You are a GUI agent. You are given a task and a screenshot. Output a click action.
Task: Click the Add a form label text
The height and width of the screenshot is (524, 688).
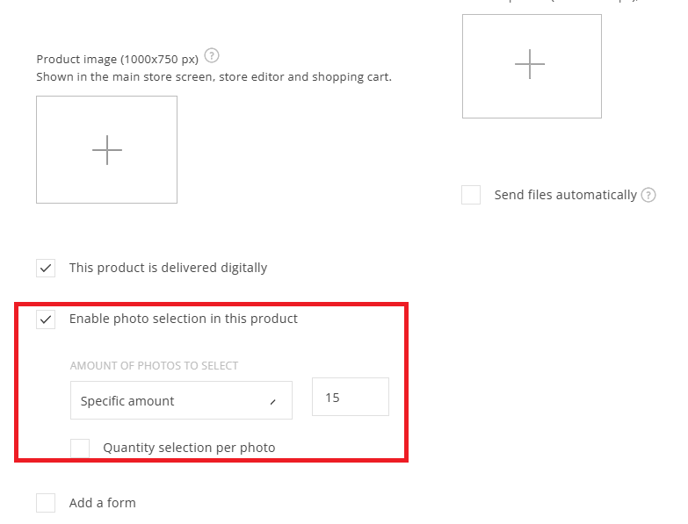(102, 503)
